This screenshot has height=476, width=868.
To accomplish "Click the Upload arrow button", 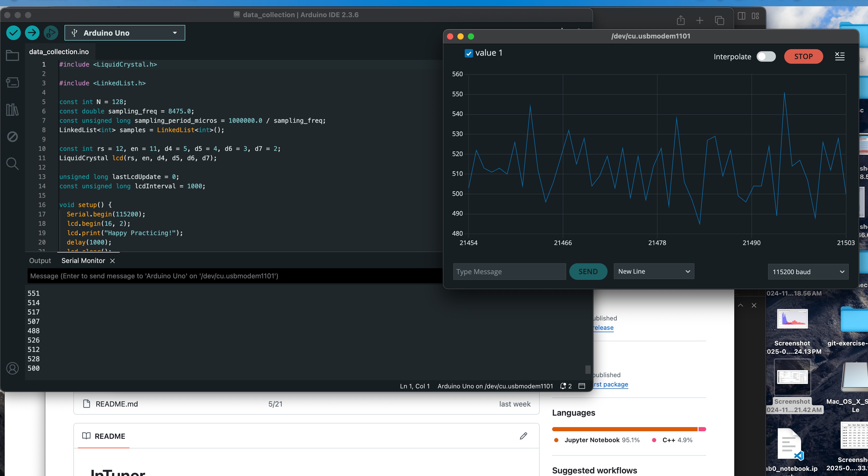I will [32, 33].
